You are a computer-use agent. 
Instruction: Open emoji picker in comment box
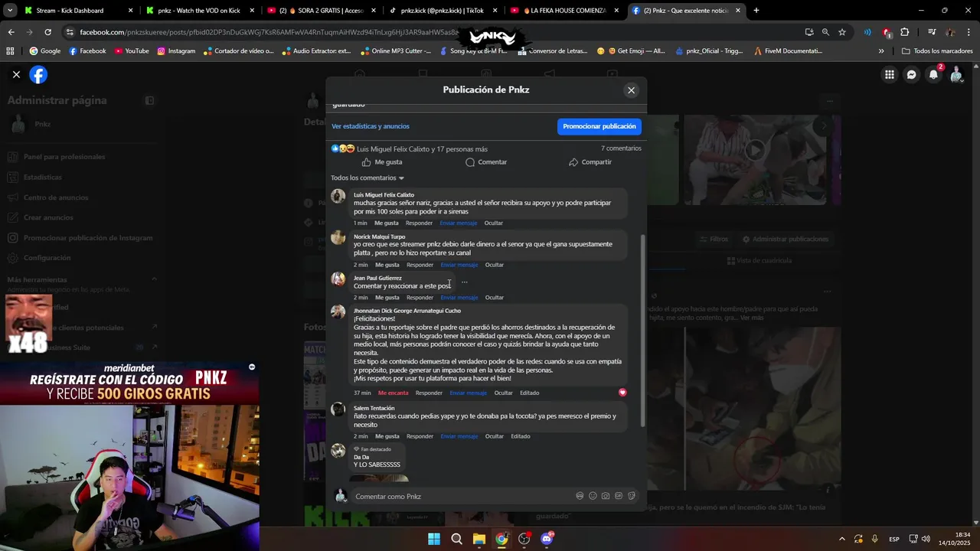[x=593, y=496]
